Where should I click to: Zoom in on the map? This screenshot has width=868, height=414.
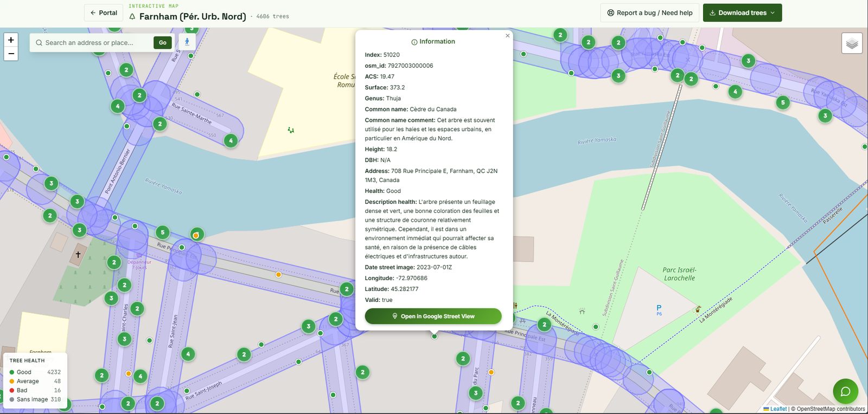pyautogui.click(x=11, y=40)
